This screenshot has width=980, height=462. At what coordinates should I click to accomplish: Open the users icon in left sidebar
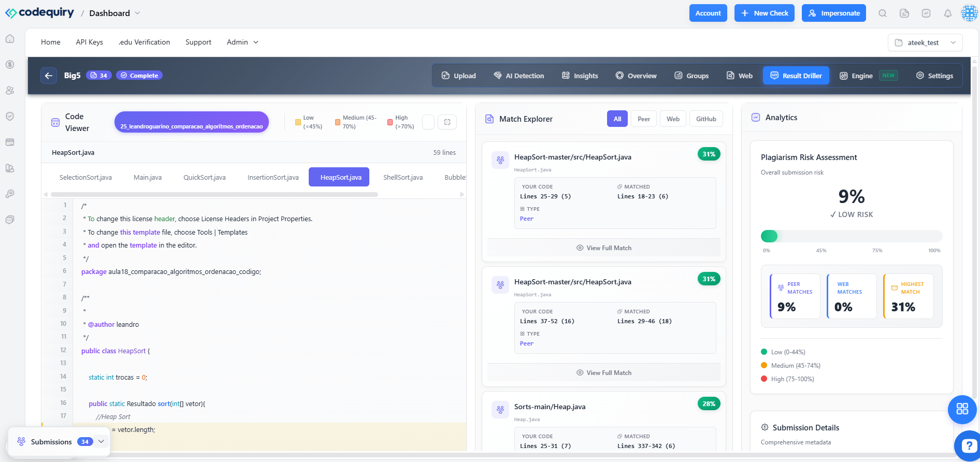point(10,91)
